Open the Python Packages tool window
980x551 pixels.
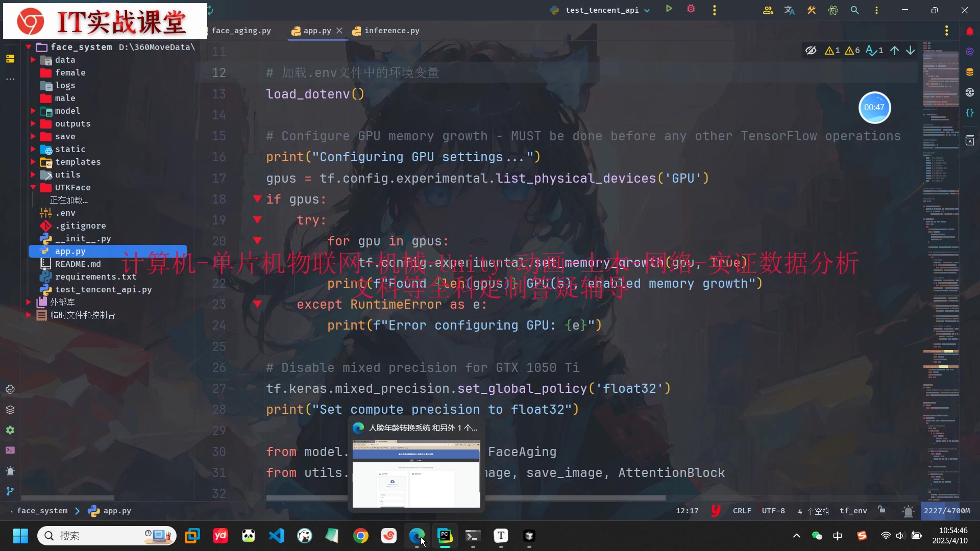pos(10,410)
